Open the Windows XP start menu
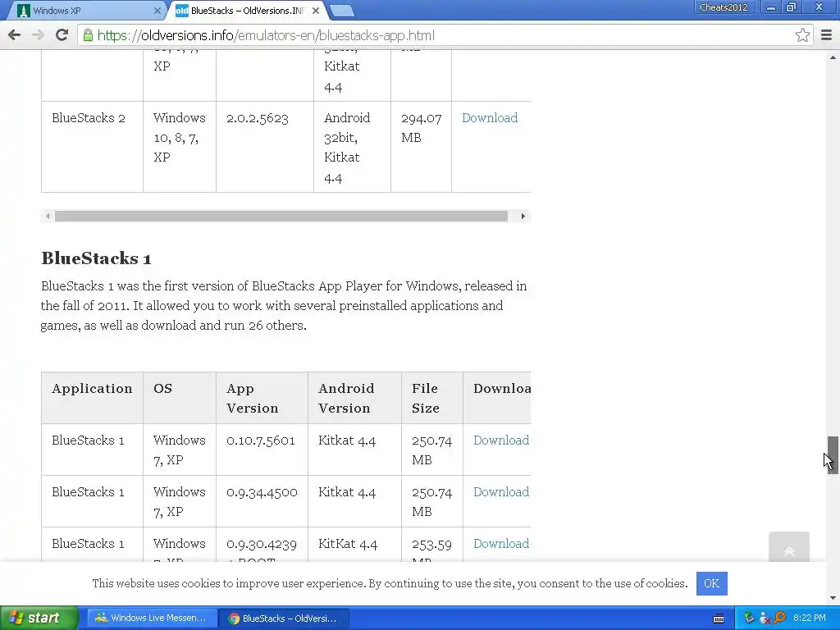Screen dimensions: 840x630 click(x=39, y=619)
